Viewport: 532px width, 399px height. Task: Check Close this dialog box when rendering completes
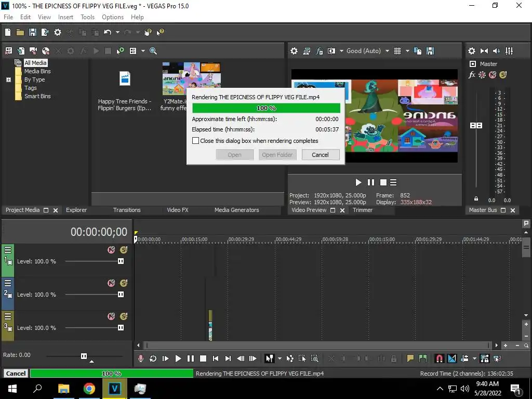pos(195,140)
